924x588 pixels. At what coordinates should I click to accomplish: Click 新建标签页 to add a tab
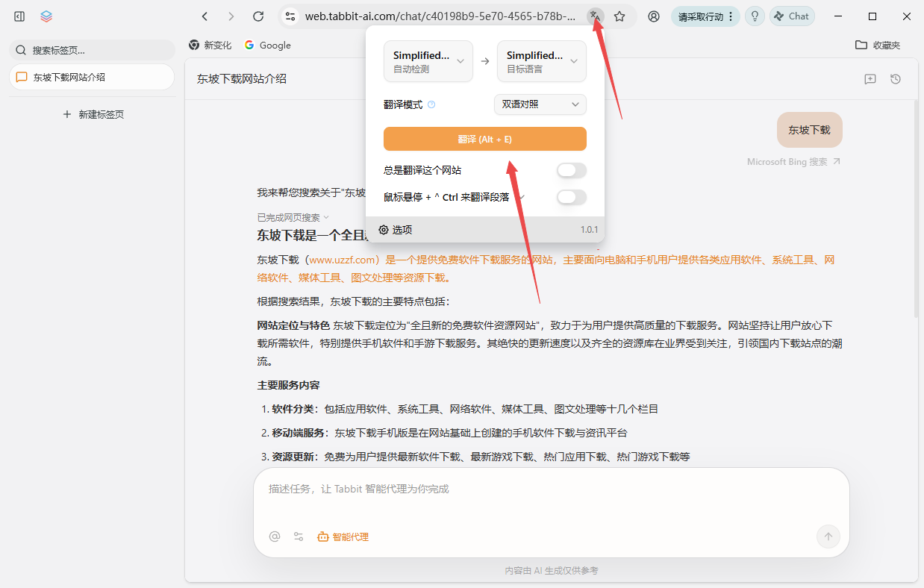pyautogui.click(x=93, y=114)
